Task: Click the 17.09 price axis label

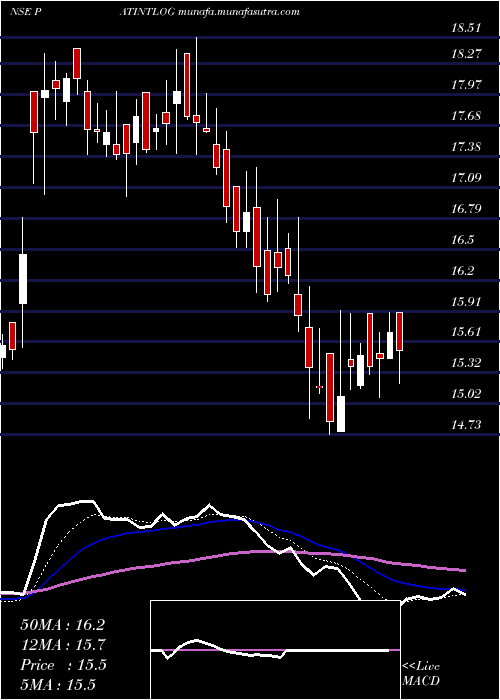Action: pos(467,178)
